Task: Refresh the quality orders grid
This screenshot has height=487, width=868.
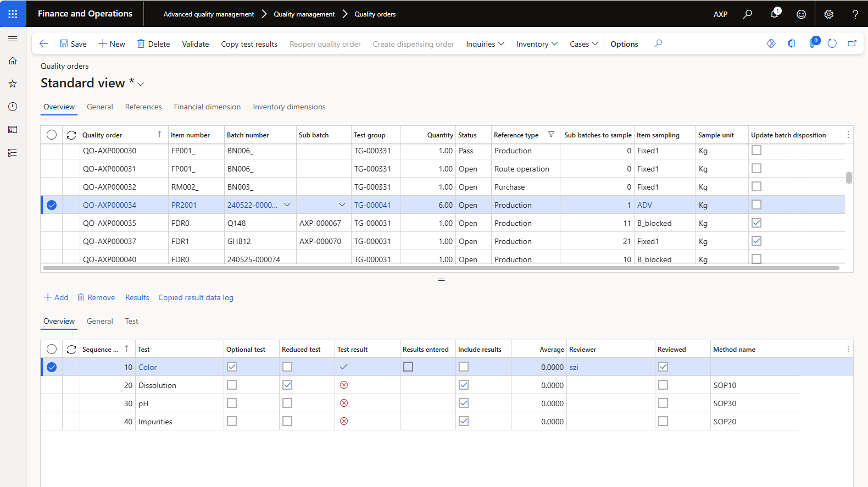Action: tap(71, 135)
